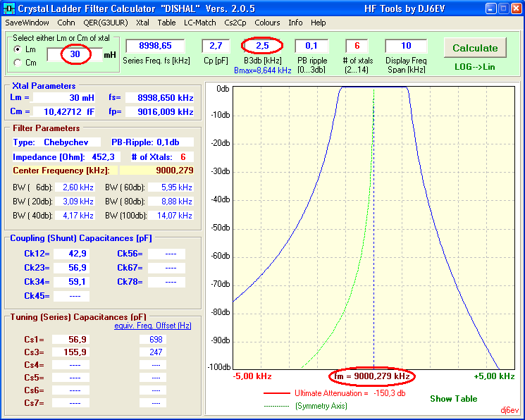The height and width of the screenshot is (420, 525).
Task: Click Ck34 value 59,1
Action: (x=72, y=282)
